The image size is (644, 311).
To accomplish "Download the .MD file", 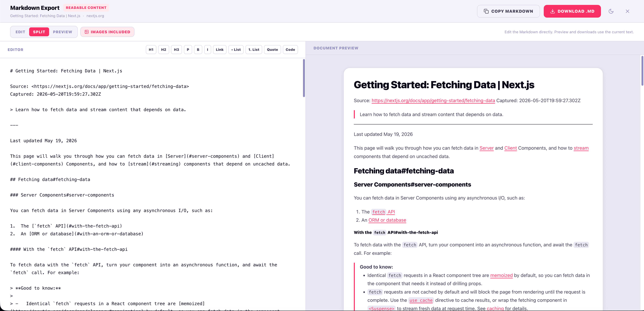I will pyautogui.click(x=572, y=11).
